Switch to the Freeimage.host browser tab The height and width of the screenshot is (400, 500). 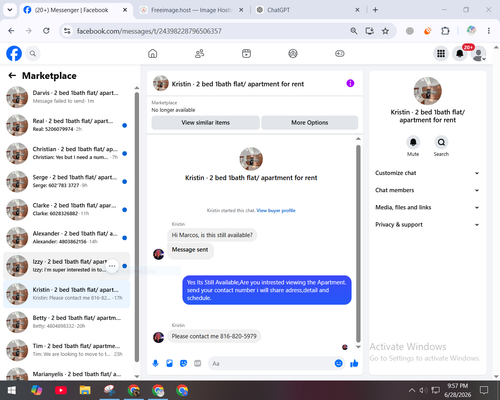click(191, 10)
